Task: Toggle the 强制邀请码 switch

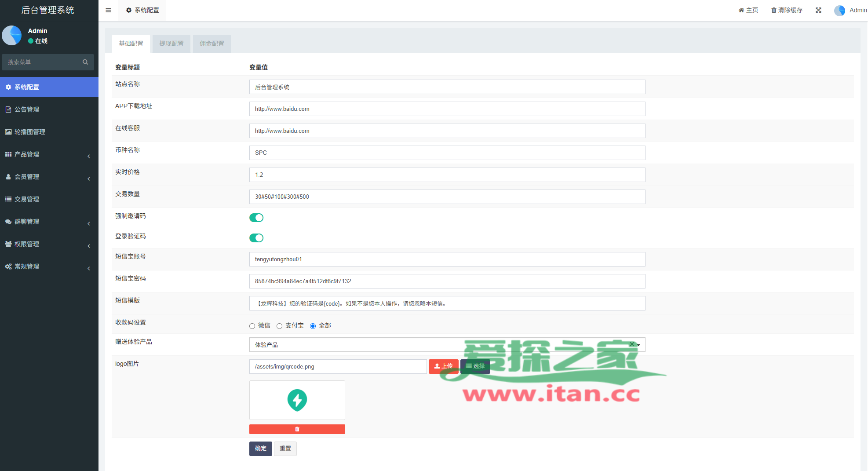Action: [x=256, y=218]
